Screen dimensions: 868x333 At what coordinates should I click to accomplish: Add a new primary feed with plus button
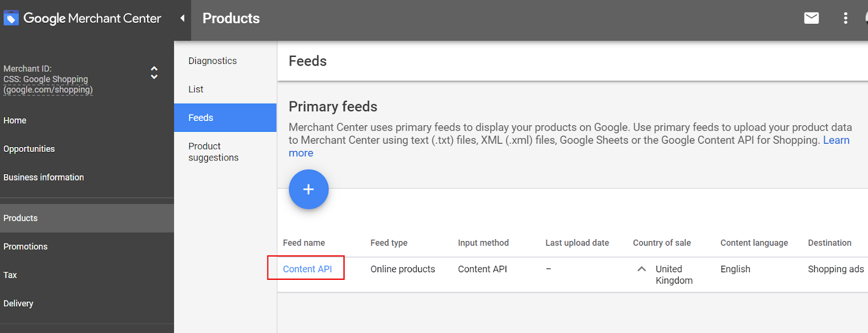(x=309, y=189)
